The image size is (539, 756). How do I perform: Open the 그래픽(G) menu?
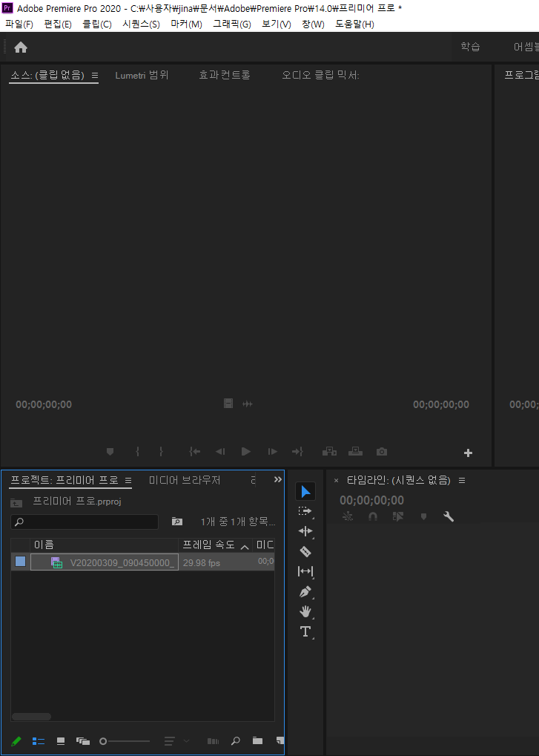(x=232, y=24)
